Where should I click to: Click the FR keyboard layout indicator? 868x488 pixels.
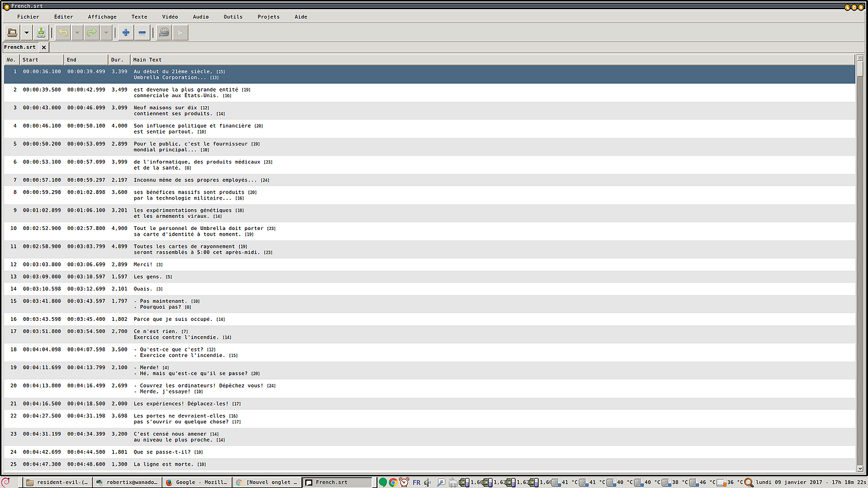coord(417,483)
